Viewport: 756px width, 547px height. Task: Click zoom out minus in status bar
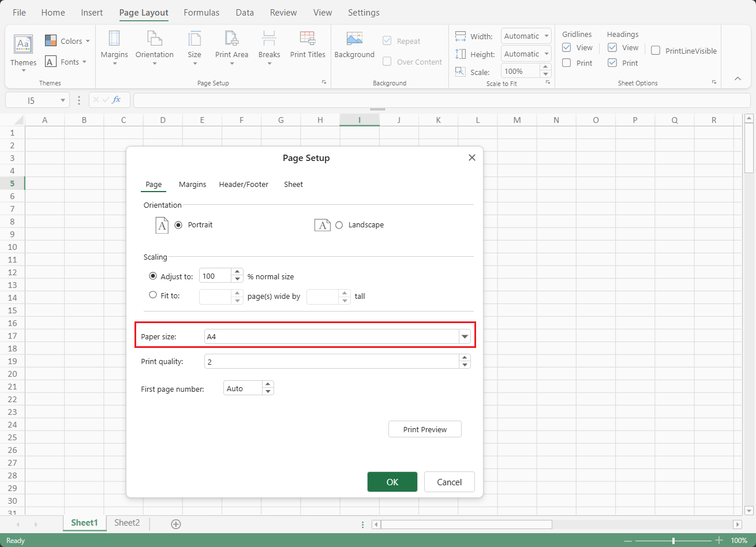coord(628,541)
